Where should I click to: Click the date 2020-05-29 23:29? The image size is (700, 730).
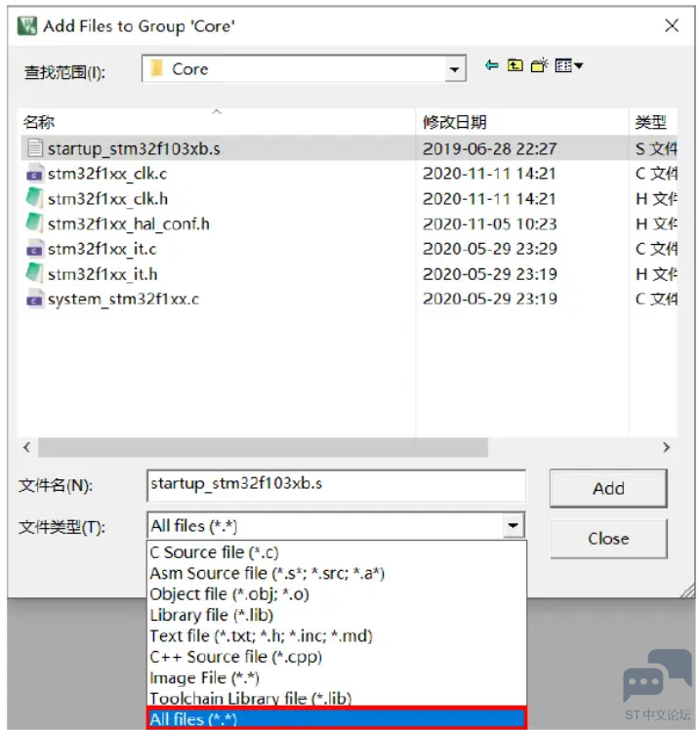click(x=489, y=249)
